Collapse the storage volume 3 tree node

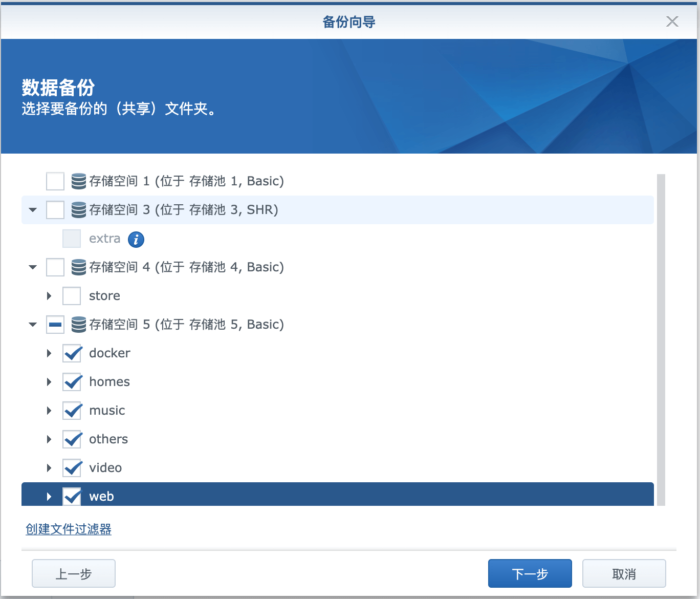(33, 210)
